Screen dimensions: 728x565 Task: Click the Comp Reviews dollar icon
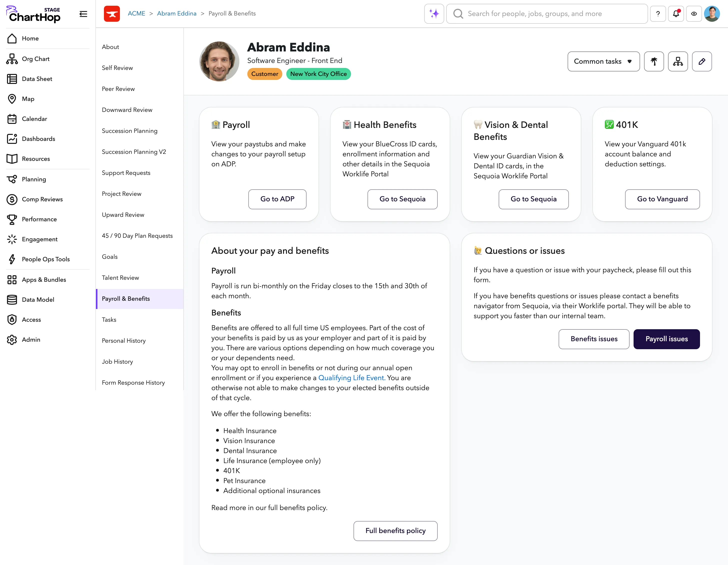(x=12, y=199)
